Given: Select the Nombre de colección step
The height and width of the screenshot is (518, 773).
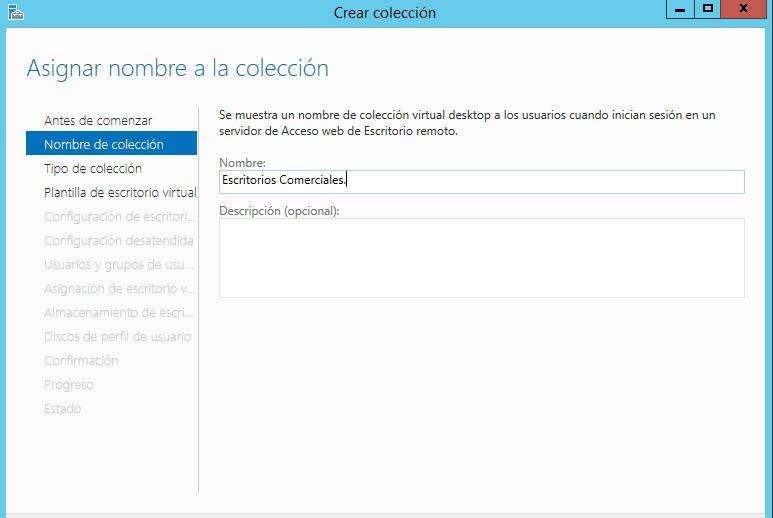Looking at the screenshot, I should pos(104,145).
